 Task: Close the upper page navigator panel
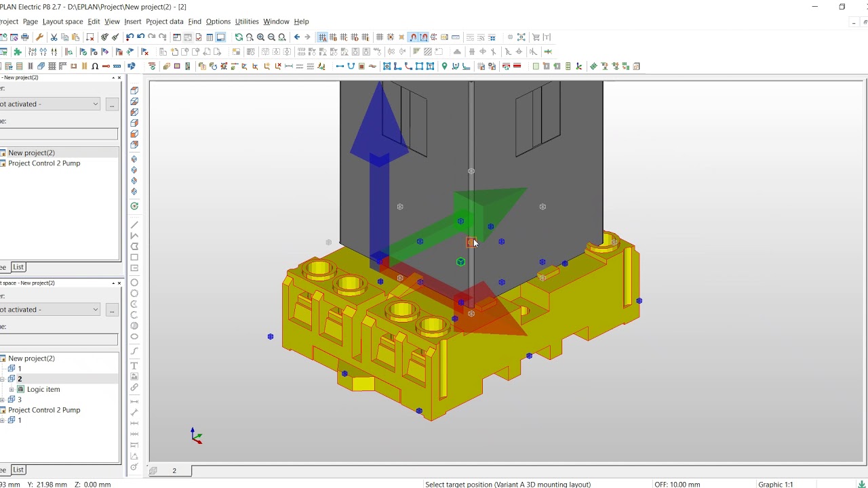click(x=119, y=77)
